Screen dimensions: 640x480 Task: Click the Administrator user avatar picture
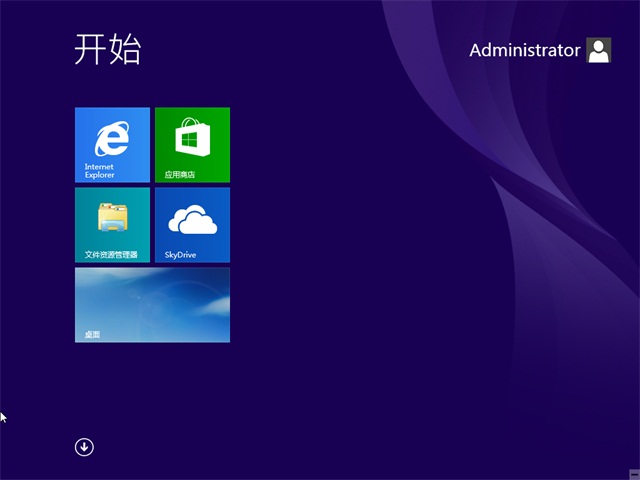tap(599, 50)
